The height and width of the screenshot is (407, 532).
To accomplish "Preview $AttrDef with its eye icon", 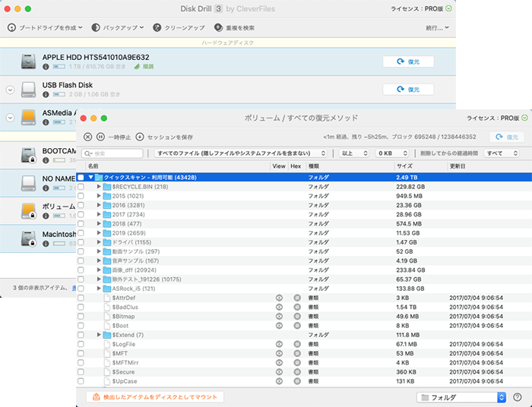I will point(279,298).
